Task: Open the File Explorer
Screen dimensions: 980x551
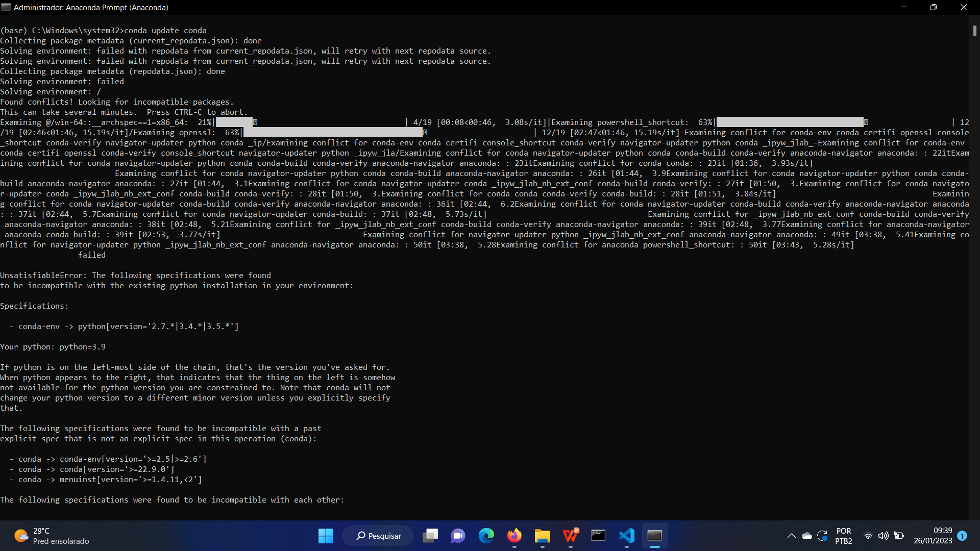Action: [543, 536]
